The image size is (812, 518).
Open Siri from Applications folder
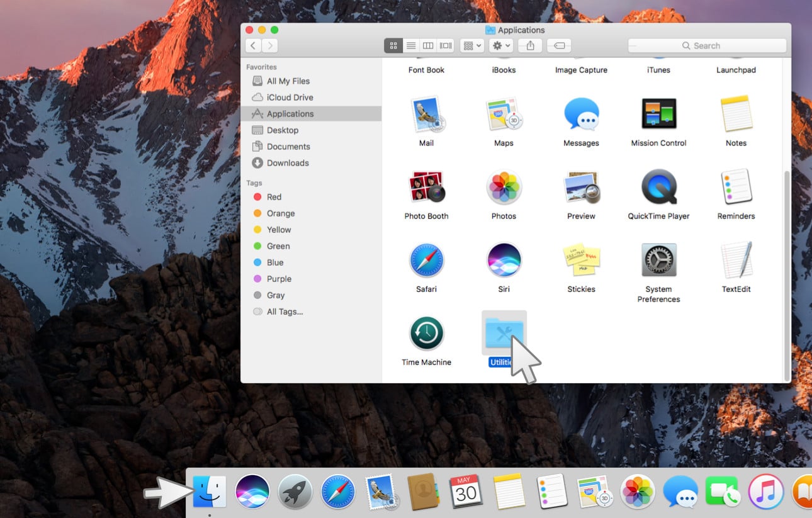504,260
